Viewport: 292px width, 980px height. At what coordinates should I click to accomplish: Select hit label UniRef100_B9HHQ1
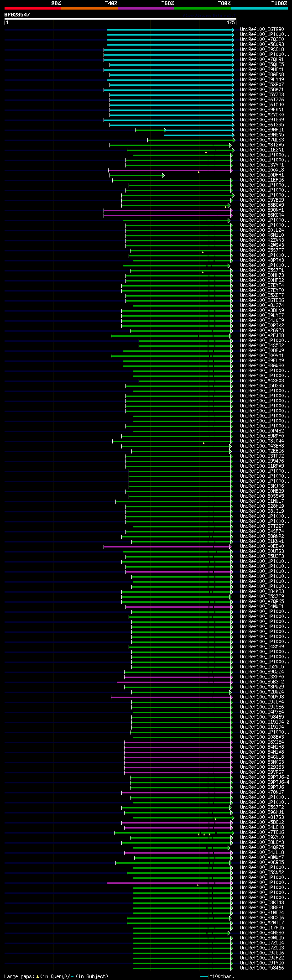(x=262, y=130)
